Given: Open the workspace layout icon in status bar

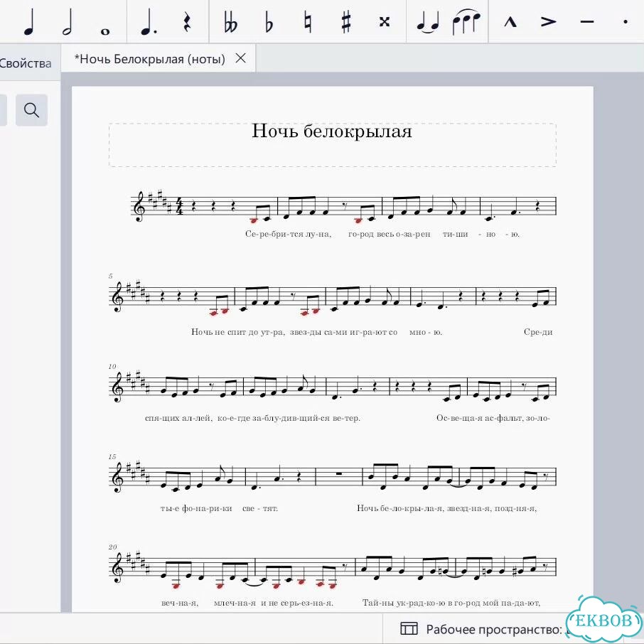Looking at the screenshot, I should click(409, 629).
